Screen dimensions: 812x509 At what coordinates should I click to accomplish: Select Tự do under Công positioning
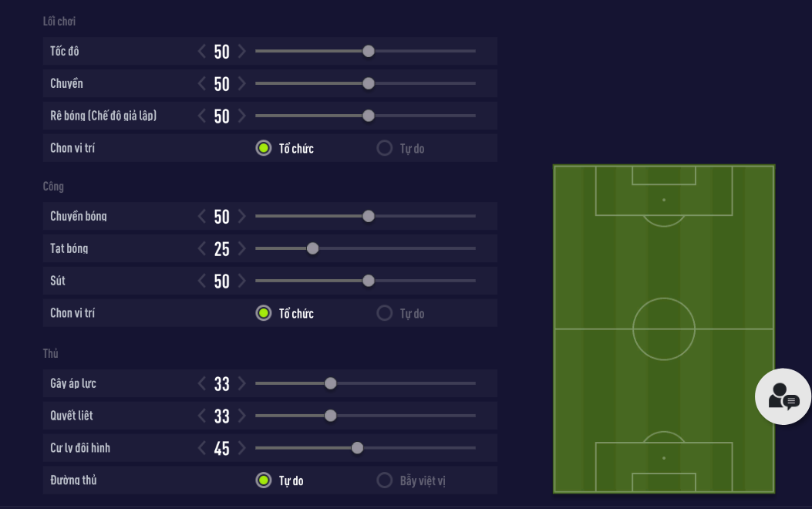pos(385,313)
